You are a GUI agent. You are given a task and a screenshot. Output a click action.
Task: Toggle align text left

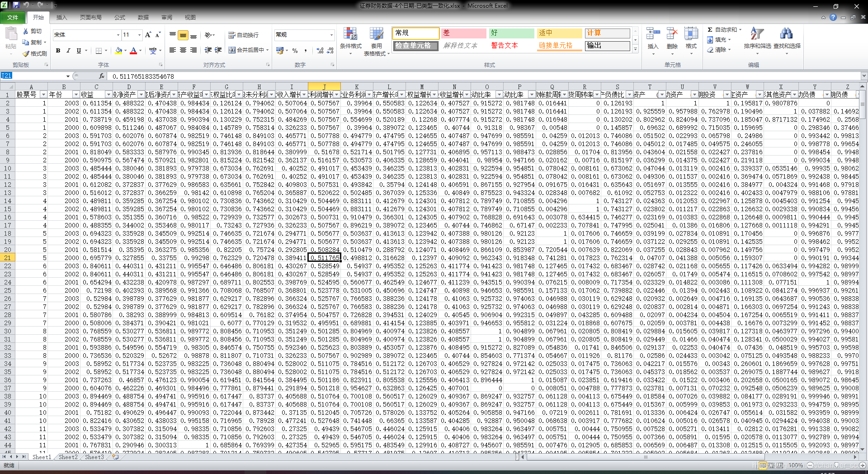(173, 50)
